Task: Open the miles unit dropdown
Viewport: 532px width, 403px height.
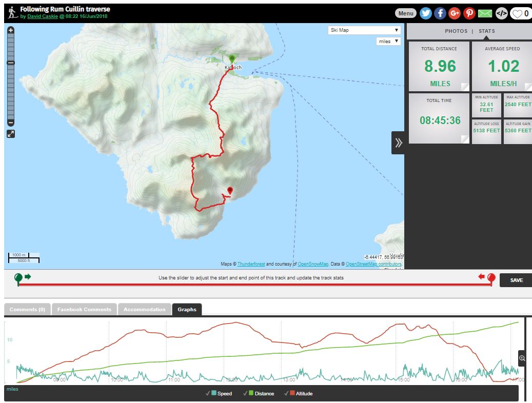Action: (388, 41)
